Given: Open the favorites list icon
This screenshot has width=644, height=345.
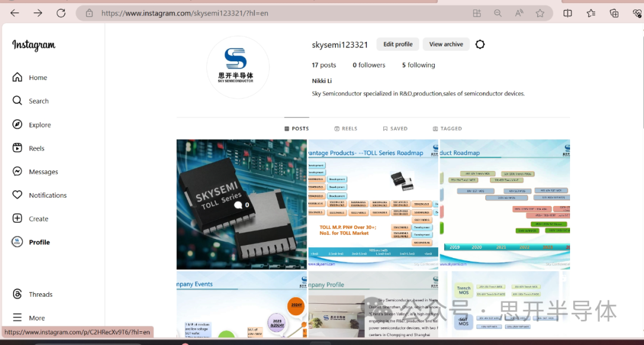Looking at the screenshot, I should 591,13.
